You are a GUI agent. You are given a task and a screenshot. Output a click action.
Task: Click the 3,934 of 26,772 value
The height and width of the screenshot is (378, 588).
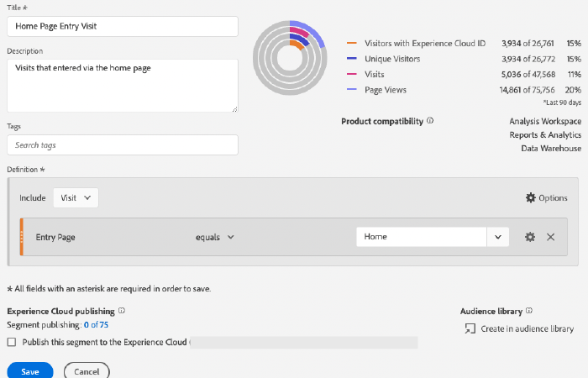[528, 59]
